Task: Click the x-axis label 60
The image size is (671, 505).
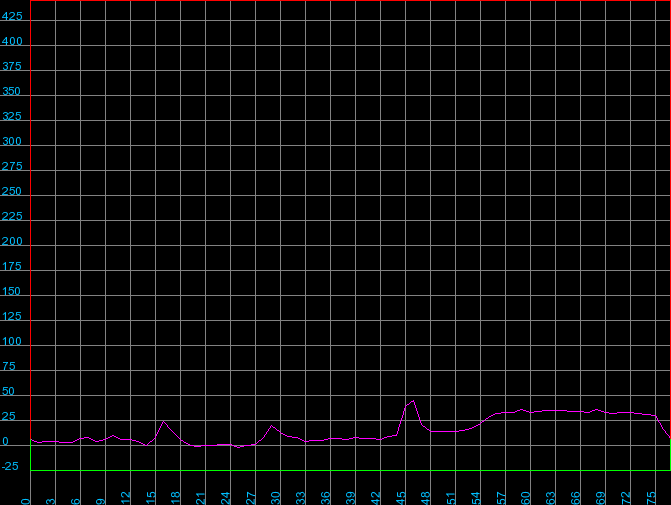Action: tap(526, 497)
